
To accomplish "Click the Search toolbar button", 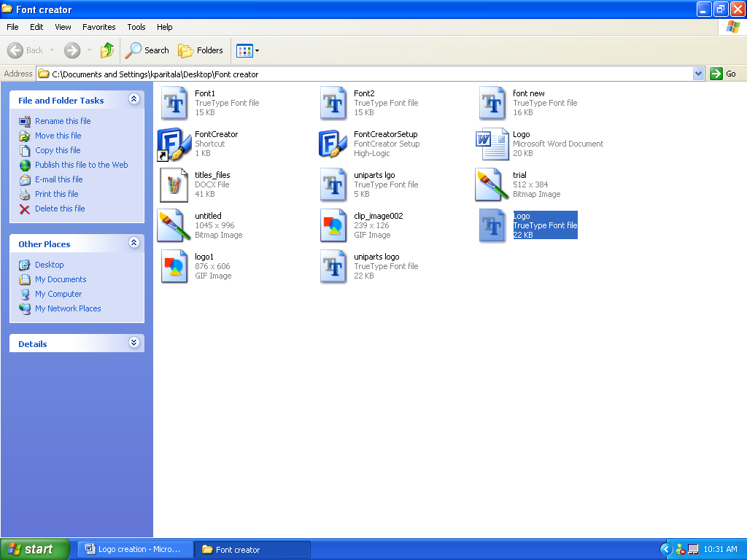I will click(147, 50).
